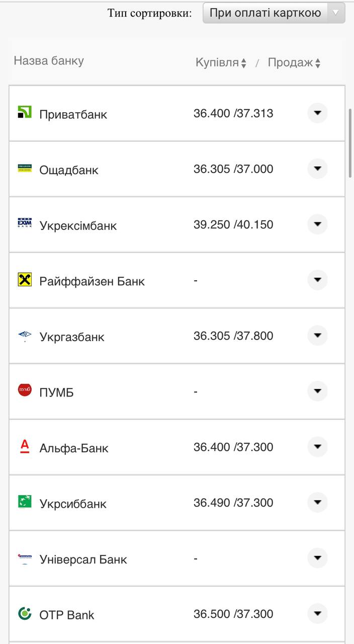The image size is (354, 644).
Task: Click the vertical page scrollbar
Action: (350, 142)
